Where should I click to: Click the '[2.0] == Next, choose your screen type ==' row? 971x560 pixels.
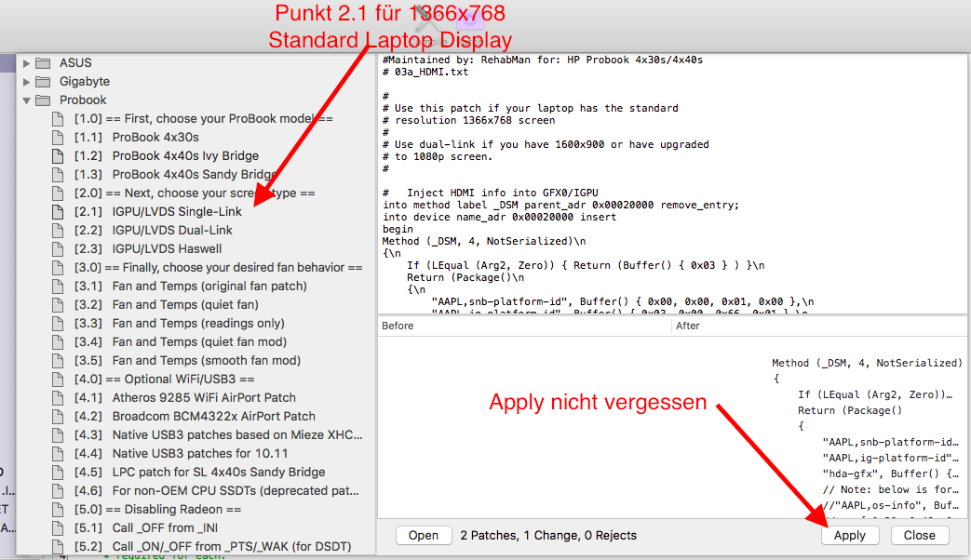point(196,193)
